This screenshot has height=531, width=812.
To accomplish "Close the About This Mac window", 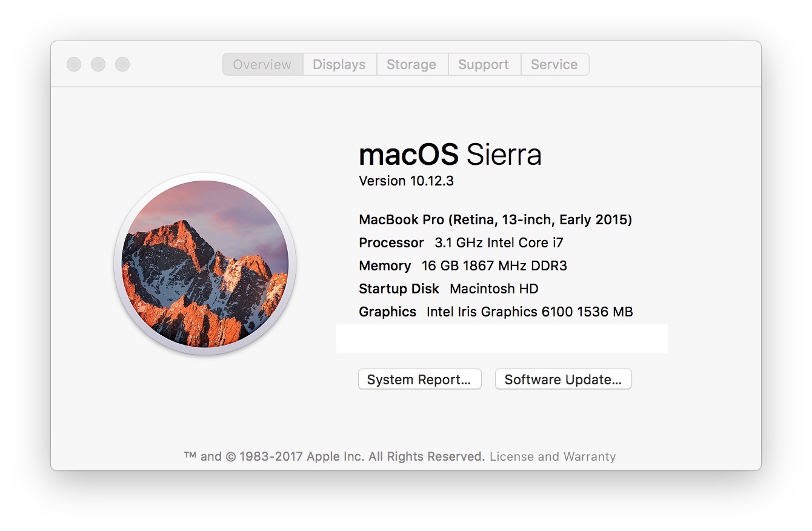I will tap(74, 64).
